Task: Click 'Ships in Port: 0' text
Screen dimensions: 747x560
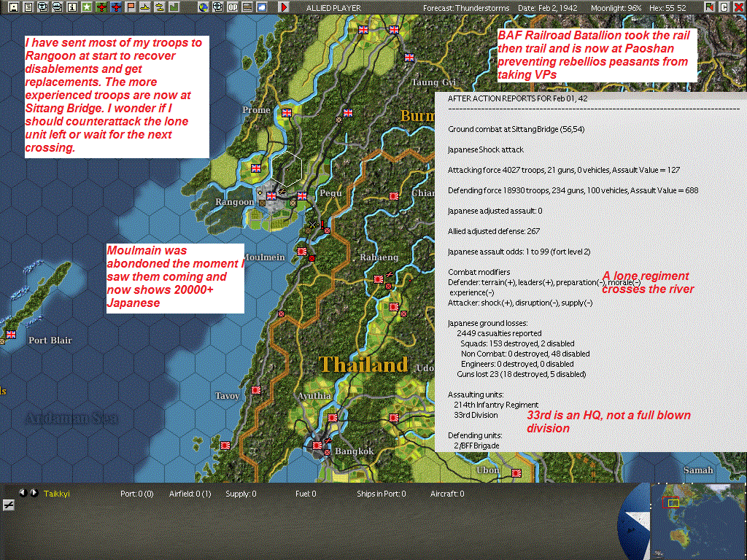Action: 381,494
